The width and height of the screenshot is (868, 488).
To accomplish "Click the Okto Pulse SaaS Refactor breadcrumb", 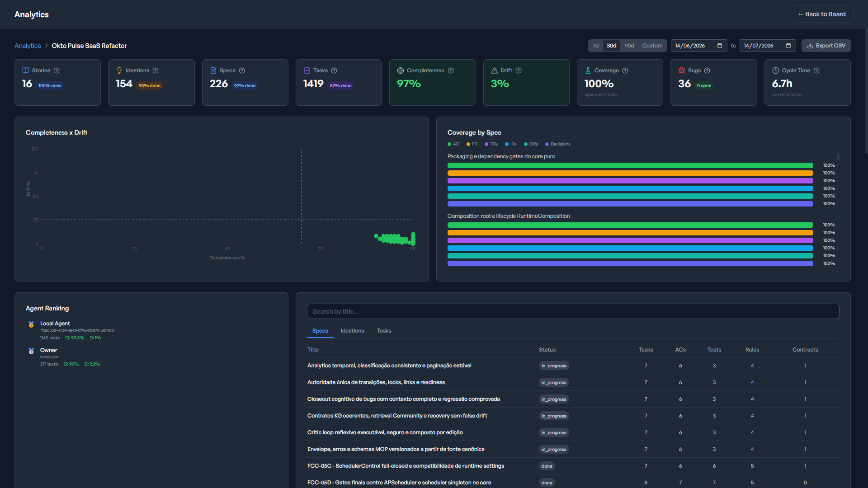I will 89,46.
